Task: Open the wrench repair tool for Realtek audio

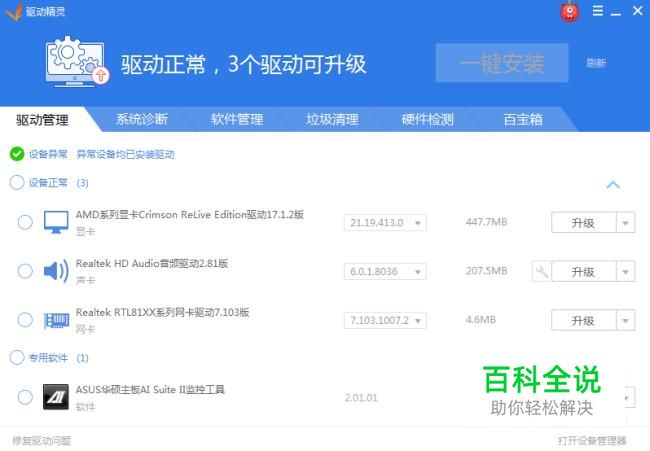Action: (x=542, y=272)
